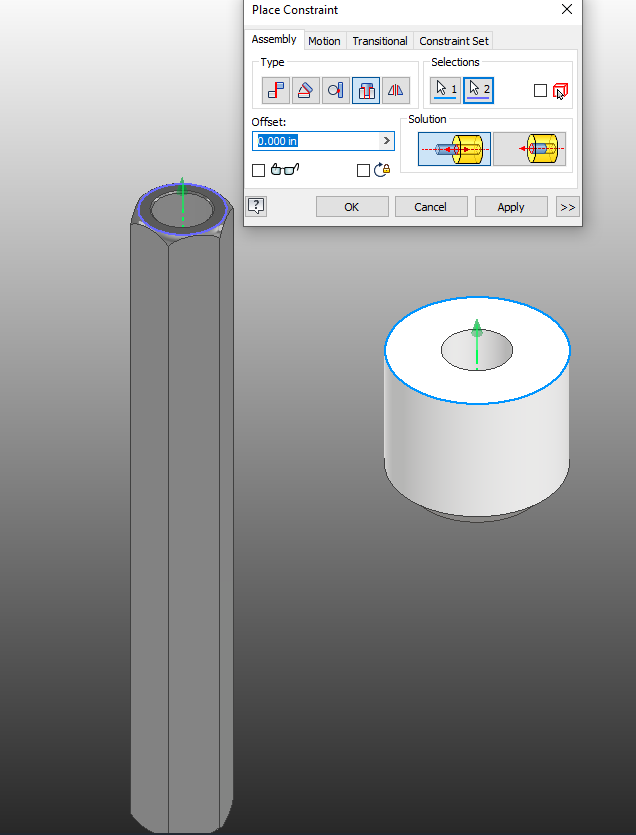636x835 pixels.
Task: Click the Pick Part First cube icon
Action: pos(560,91)
